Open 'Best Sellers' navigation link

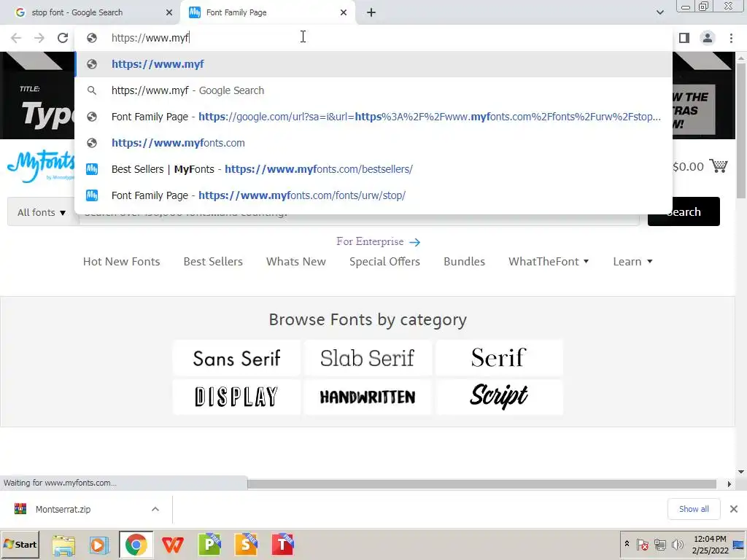(x=213, y=262)
